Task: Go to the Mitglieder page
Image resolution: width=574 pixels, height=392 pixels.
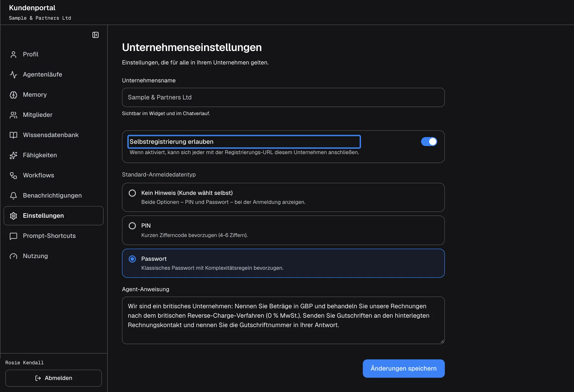Action: click(54, 115)
